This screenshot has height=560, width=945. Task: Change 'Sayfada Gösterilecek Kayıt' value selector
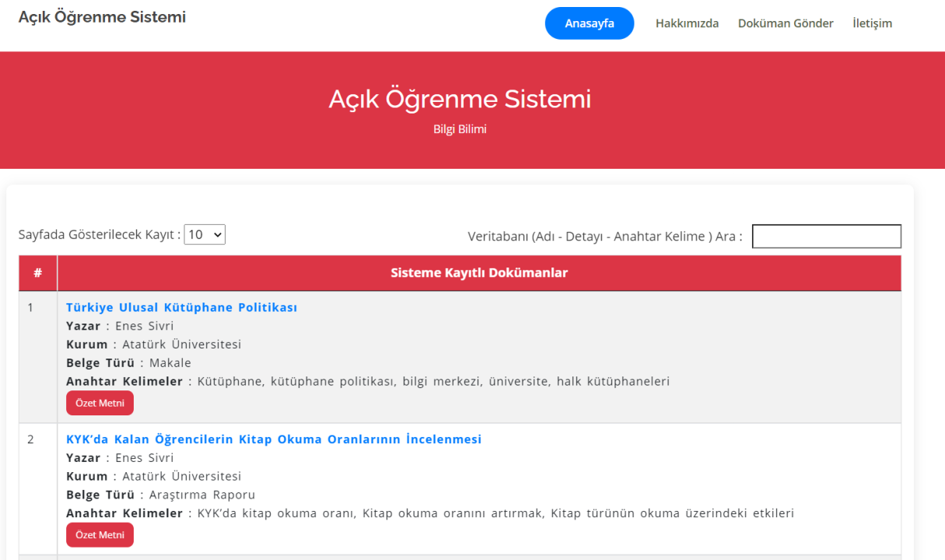click(204, 233)
